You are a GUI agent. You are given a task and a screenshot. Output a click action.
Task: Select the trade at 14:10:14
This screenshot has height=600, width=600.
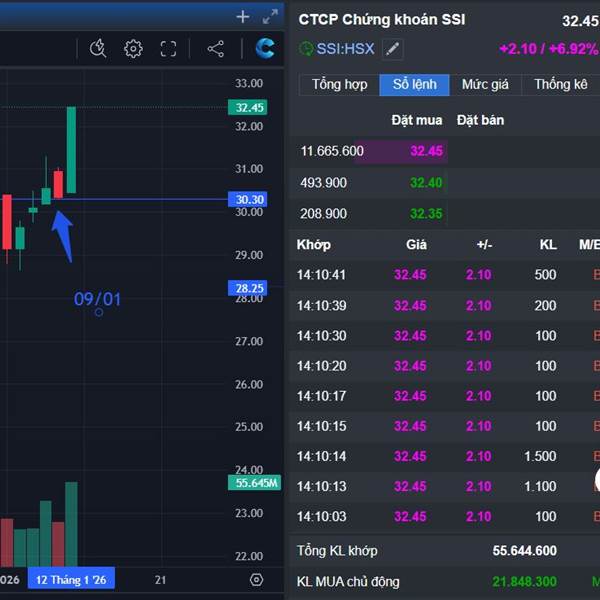point(444,456)
